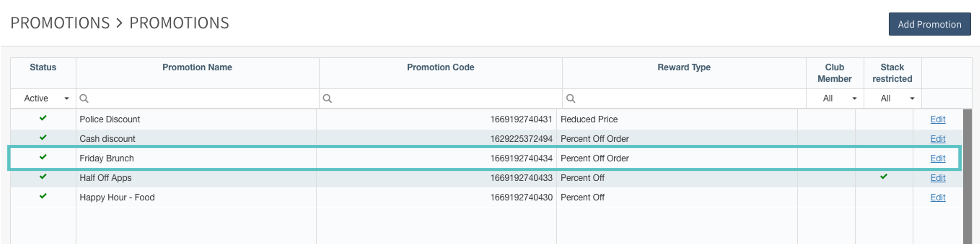The image size is (980, 244).
Task: Click the Reward Type search magnifier icon
Action: 571,99
